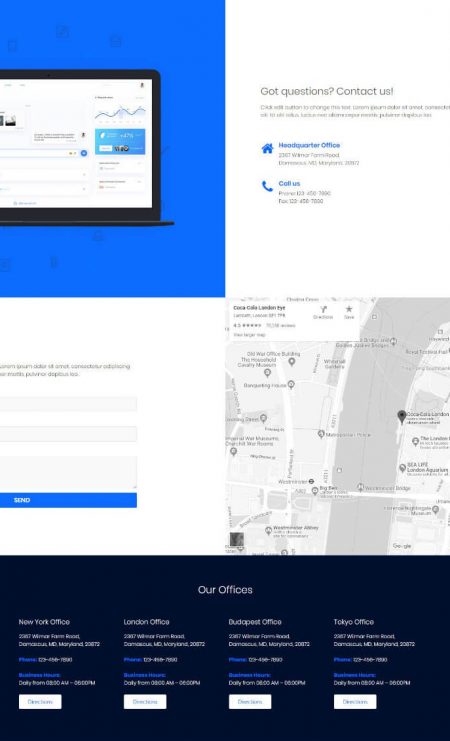Click the Tokyo Office title
Viewport: 450px width, 741px height.
click(x=354, y=622)
